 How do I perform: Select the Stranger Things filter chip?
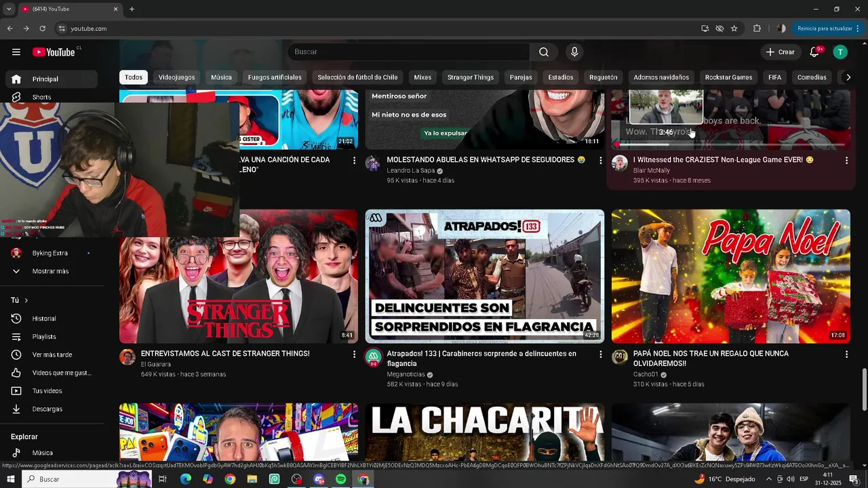tap(471, 77)
